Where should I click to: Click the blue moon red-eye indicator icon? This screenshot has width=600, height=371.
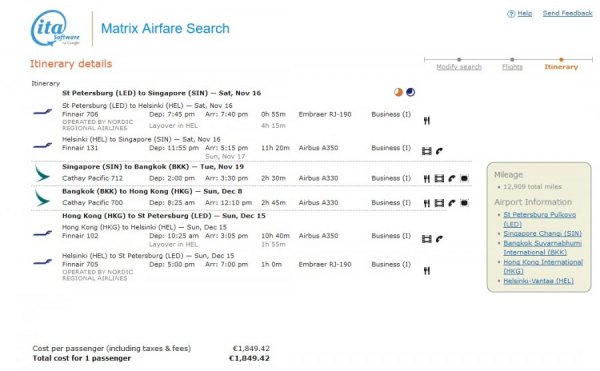(411, 92)
